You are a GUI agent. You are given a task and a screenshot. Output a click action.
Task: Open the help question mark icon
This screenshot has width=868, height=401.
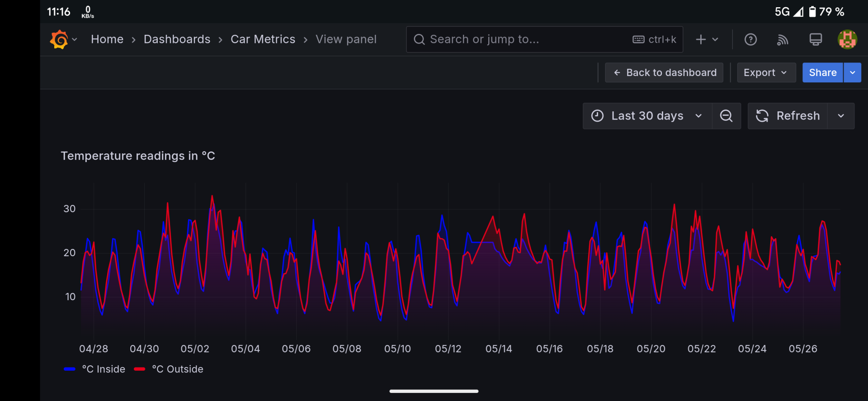[750, 40]
